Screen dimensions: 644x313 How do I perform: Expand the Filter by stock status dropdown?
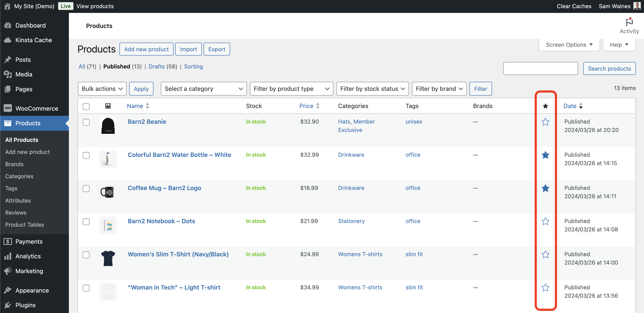tap(372, 88)
